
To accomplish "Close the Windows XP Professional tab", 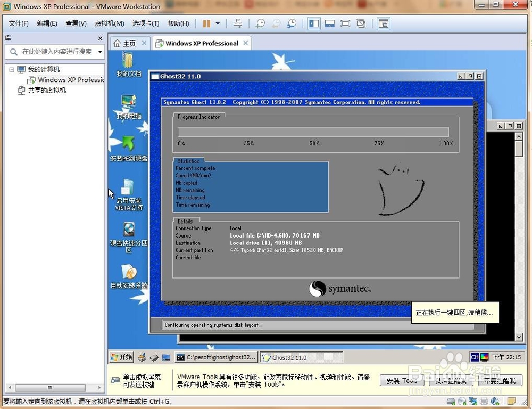I will coord(246,43).
